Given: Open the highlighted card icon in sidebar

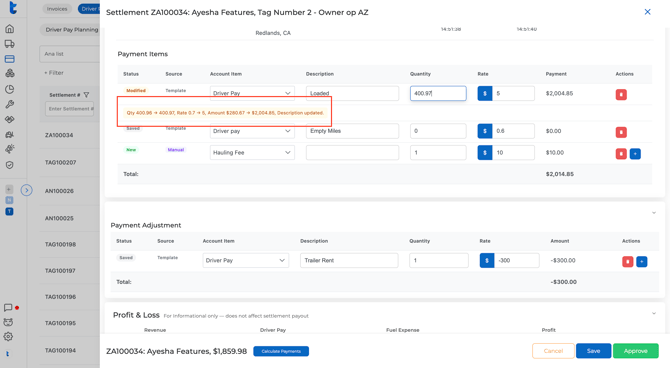Looking at the screenshot, I should coord(9,59).
